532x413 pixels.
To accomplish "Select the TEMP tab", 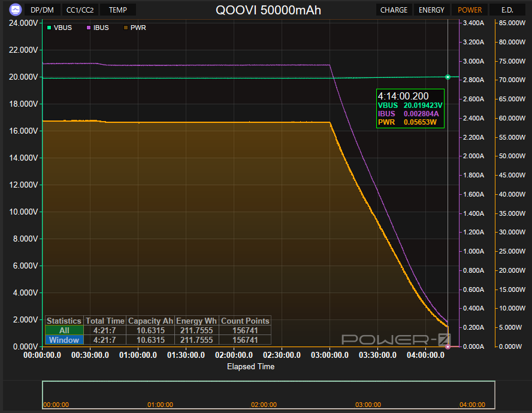I will click(118, 10).
